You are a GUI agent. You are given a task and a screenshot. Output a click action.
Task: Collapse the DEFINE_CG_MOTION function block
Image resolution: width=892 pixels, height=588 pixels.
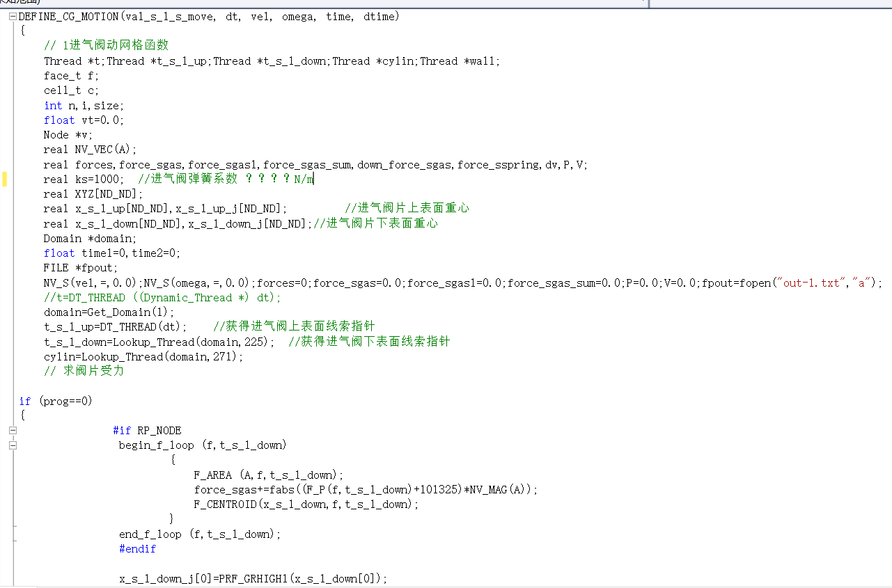(x=13, y=17)
